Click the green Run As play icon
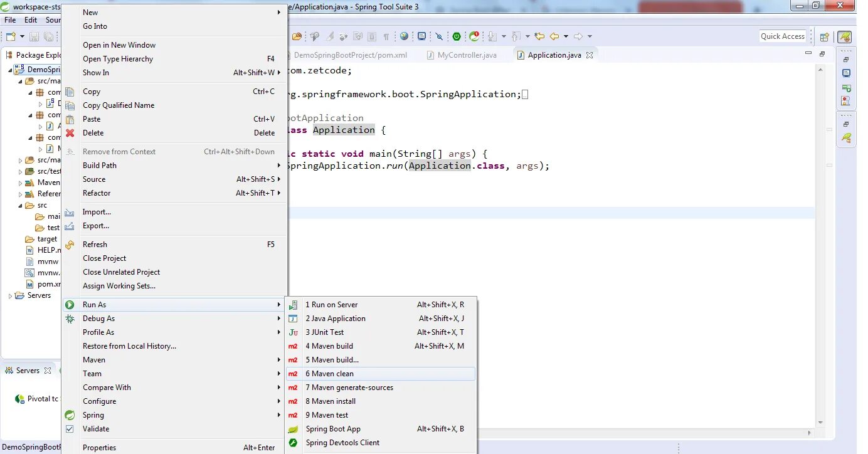Viewport: 868px width, 454px height. point(70,305)
